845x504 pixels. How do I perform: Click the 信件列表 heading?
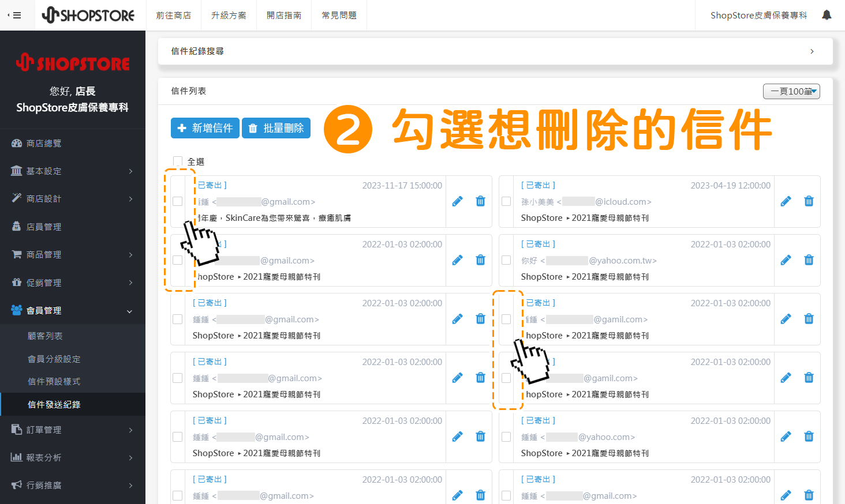coord(189,91)
